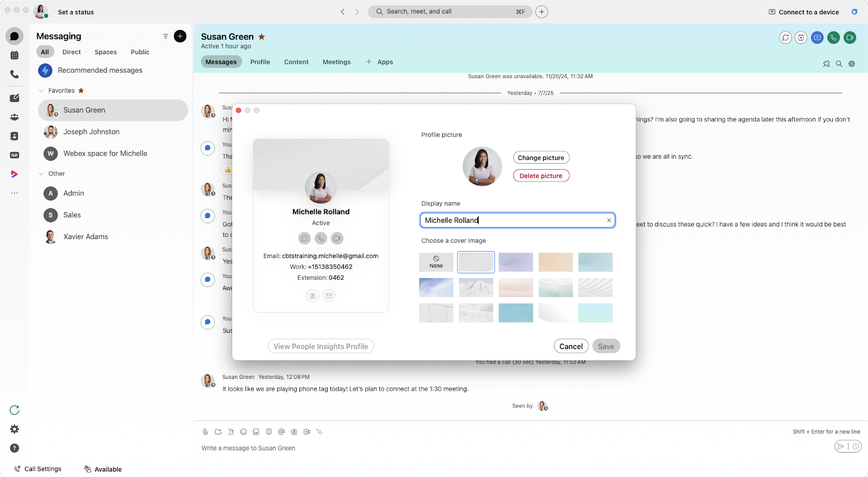Click the Change picture button
Viewport: 868px width, 477px height.
(541, 158)
